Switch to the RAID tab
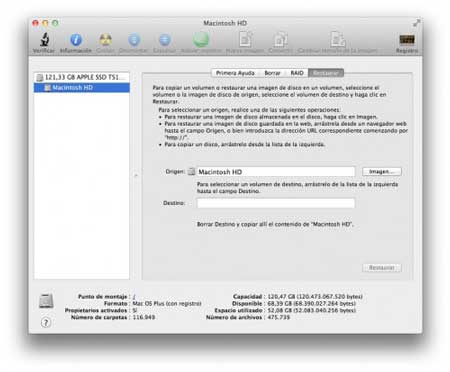The image size is (450, 372). (x=297, y=73)
